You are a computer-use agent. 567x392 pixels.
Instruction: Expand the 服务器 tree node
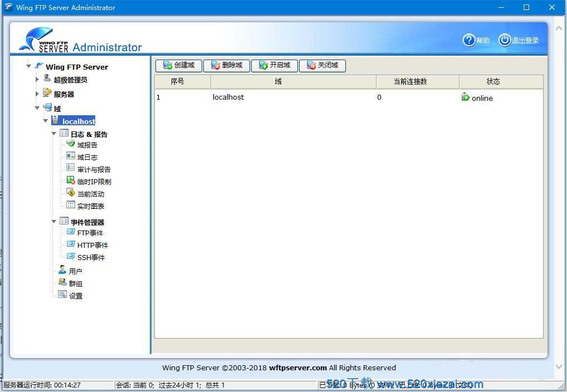point(37,94)
